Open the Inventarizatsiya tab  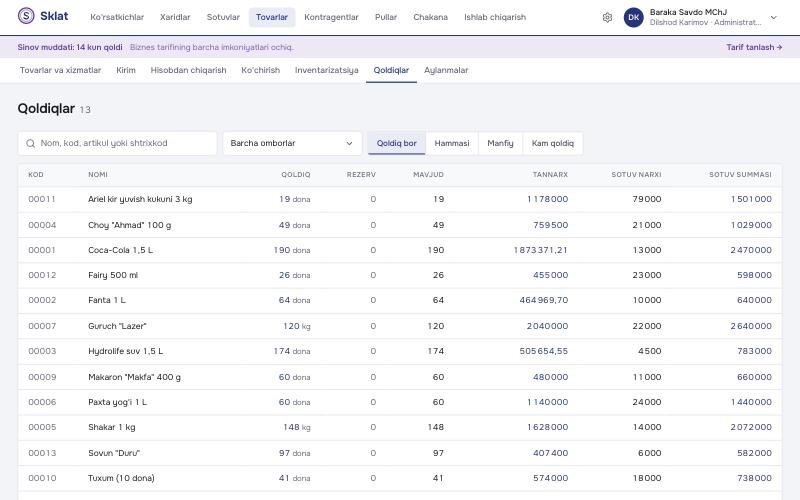[x=327, y=70]
